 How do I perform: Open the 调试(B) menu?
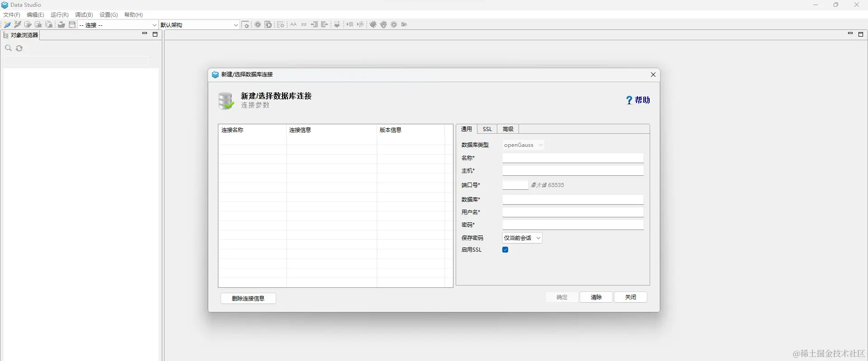84,15
